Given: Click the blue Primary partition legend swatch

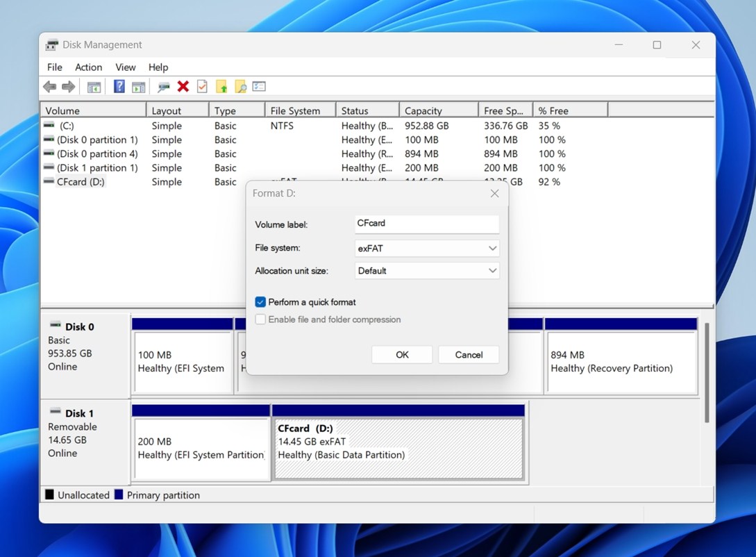Looking at the screenshot, I should click(119, 494).
